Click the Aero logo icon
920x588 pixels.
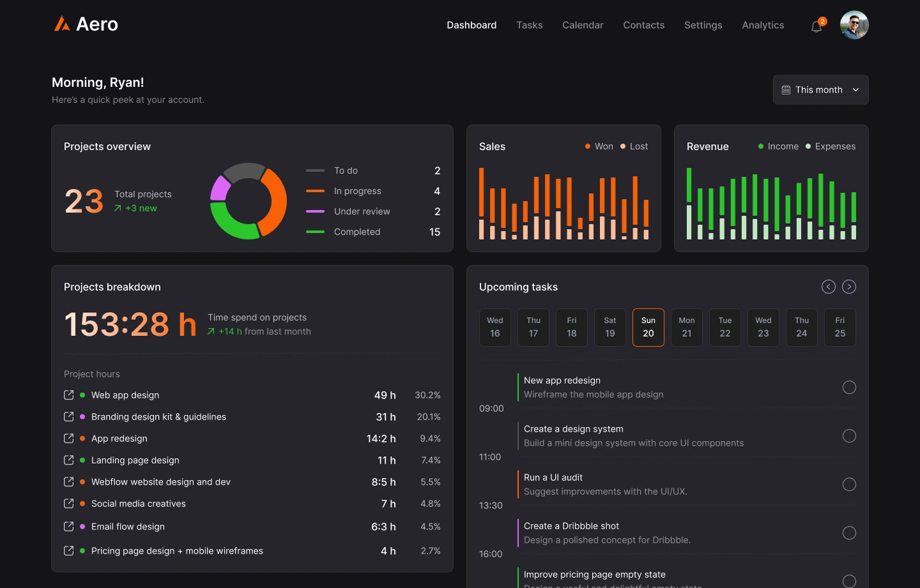point(62,24)
